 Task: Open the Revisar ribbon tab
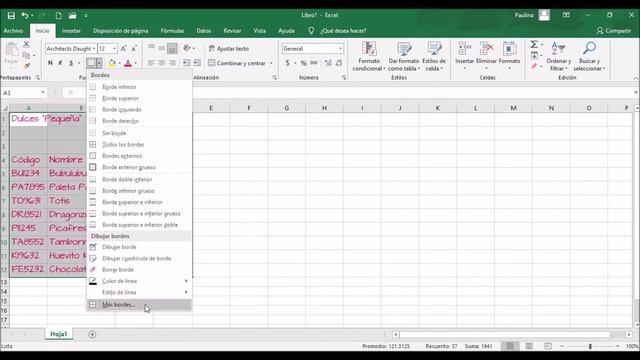point(232,31)
